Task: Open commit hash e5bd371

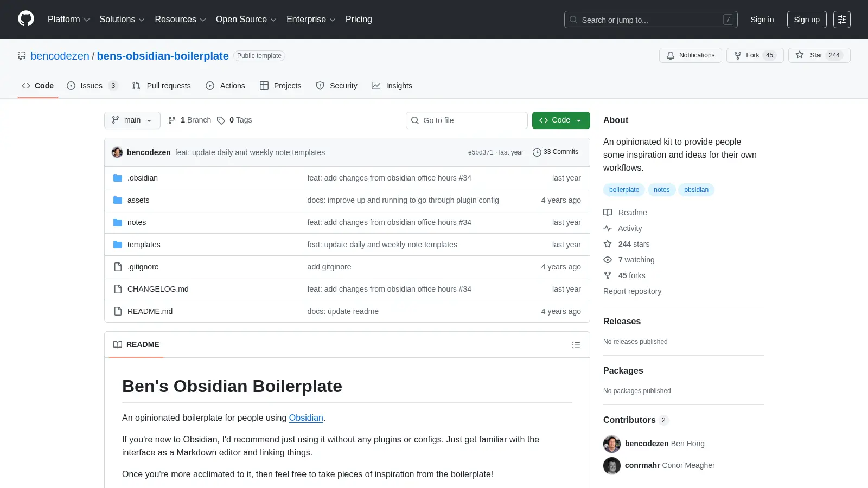Action: coord(481,152)
